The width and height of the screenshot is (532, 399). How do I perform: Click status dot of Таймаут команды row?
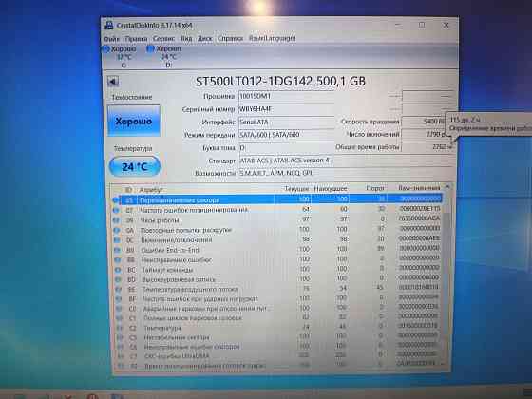[118, 270]
